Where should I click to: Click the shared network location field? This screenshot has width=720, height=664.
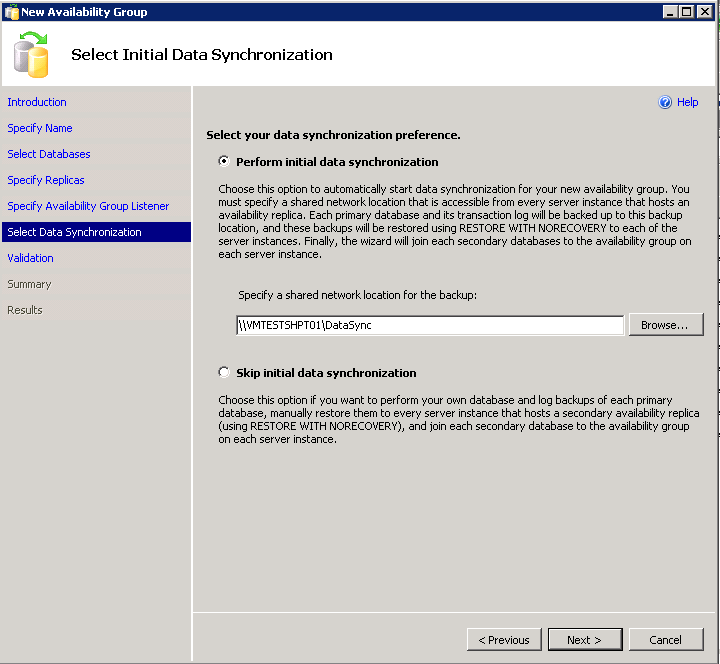[430, 325]
